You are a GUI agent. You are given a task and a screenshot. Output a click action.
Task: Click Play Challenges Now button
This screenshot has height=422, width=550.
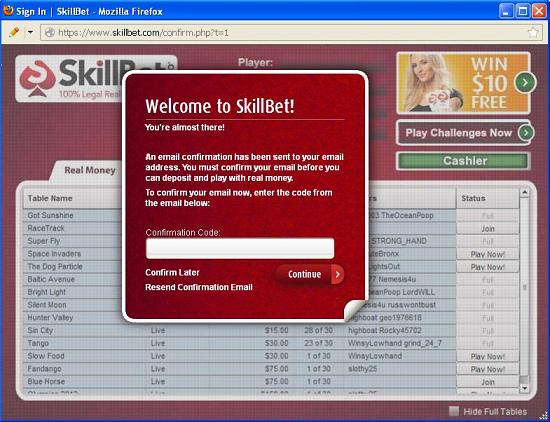(x=463, y=133)
